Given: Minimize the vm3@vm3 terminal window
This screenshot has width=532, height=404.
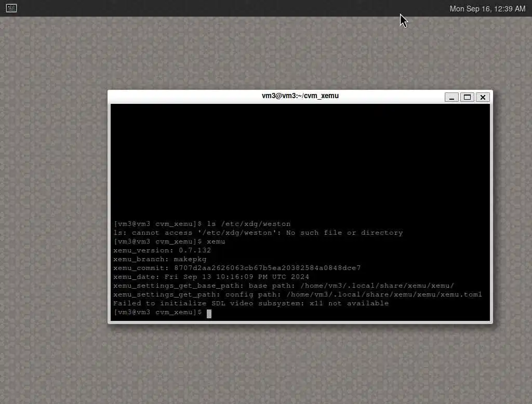Looking at the screenshot, I should tap(451, 97).
